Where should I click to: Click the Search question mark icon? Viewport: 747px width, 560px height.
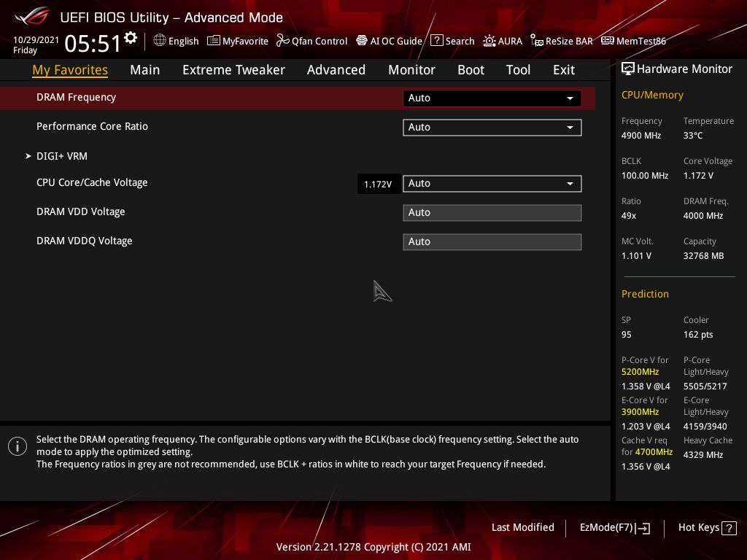(x=437, y=41)
